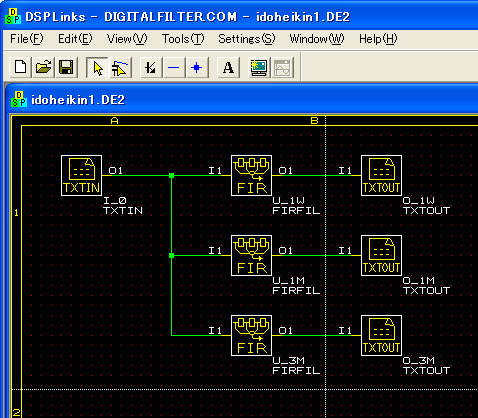
Task: Select the FIR block labeled U_1W
Action: [x=251, y=175]
